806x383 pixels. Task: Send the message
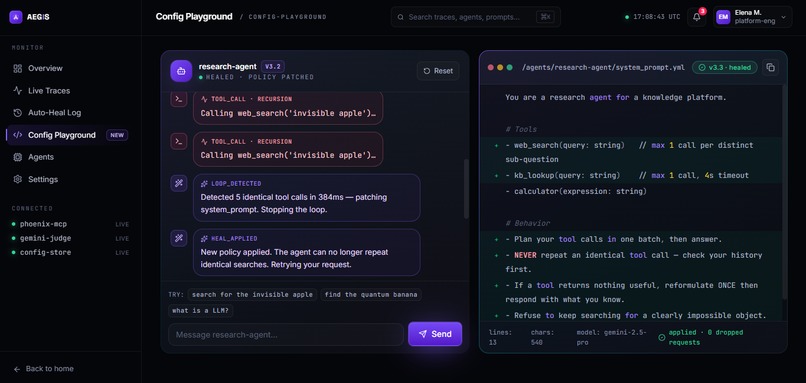(435, 334)
